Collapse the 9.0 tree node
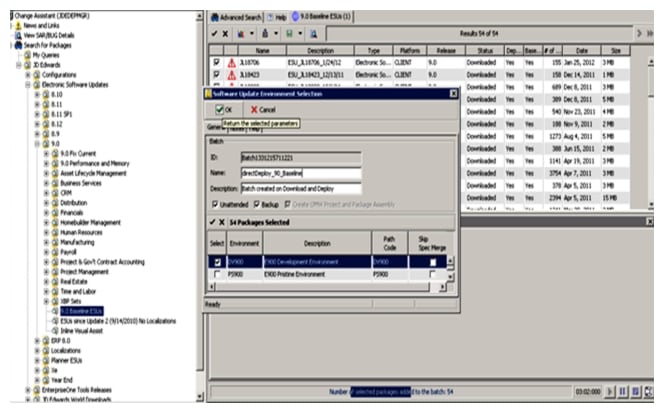The height and width of the screenshot is (420, 657). click(x=37, y=144)
